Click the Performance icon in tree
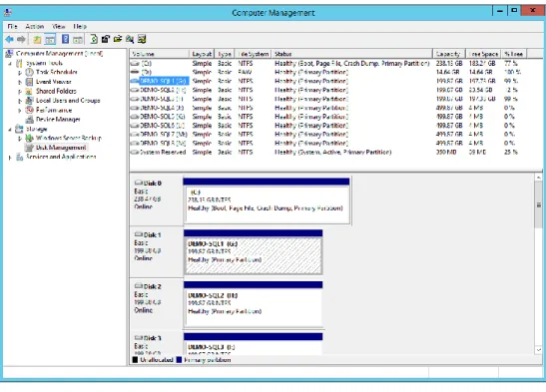 tap(30, 110)
